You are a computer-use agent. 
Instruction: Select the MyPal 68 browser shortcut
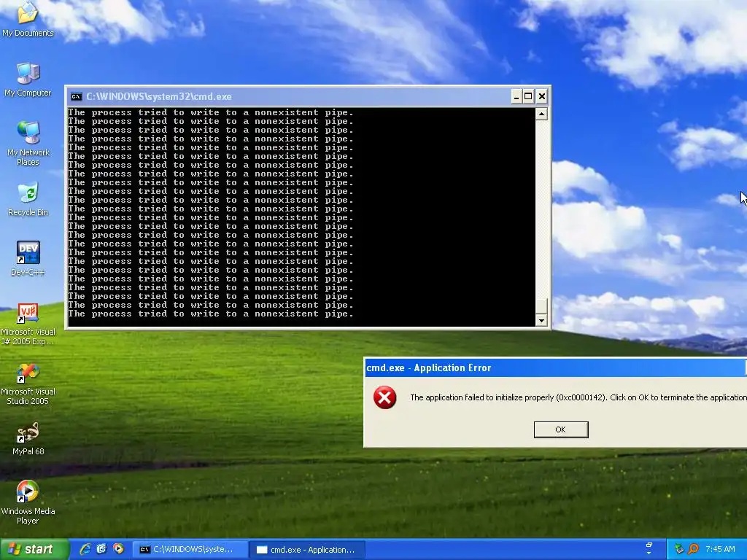pos(28,438)
